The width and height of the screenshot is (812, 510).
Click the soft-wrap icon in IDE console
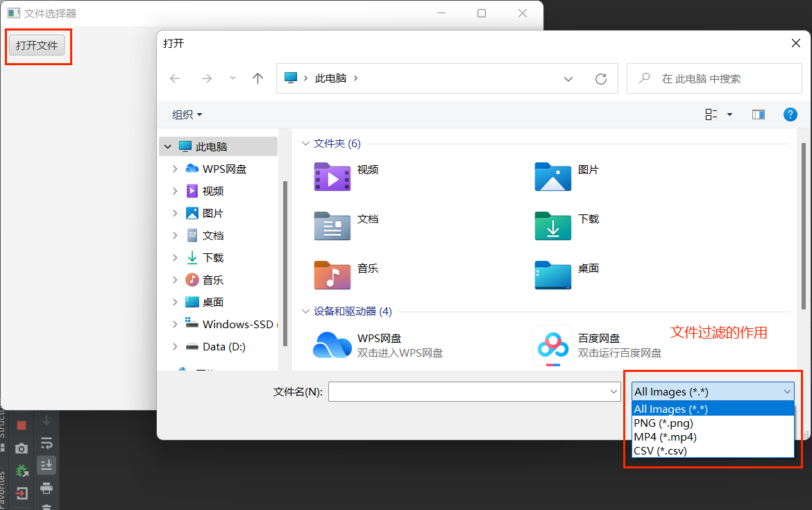[46, 443]
